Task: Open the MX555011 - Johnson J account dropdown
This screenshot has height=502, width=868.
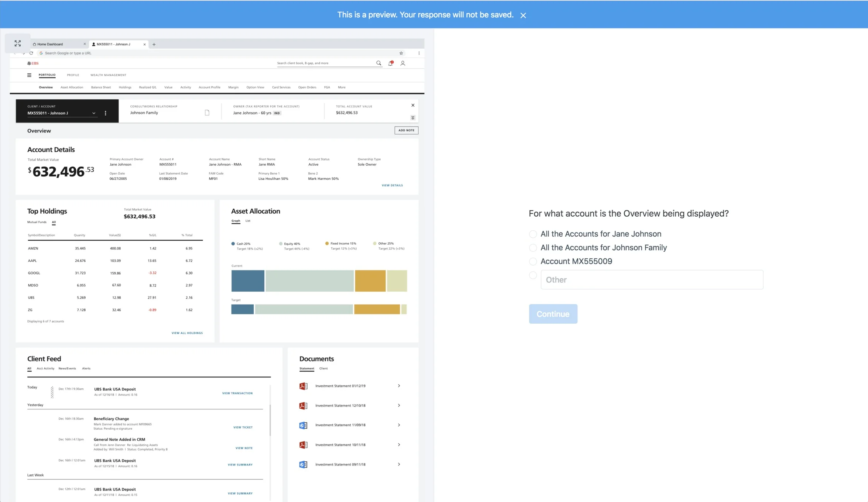Action: point(94,113)
